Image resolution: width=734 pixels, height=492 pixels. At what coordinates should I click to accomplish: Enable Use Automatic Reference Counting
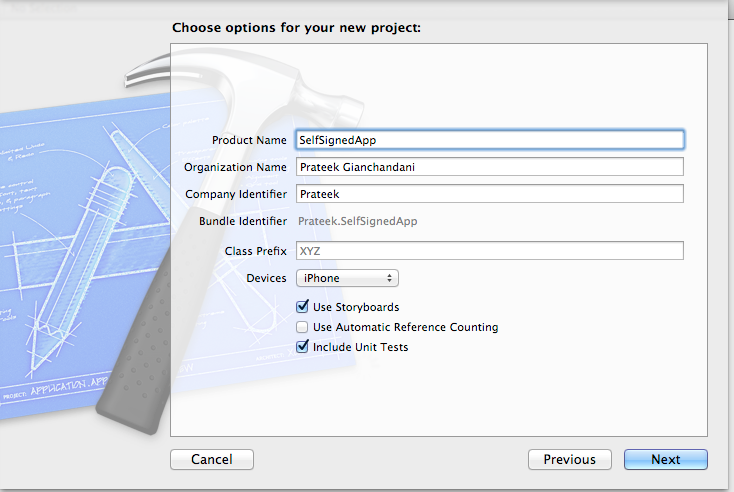tap(303, 327)
